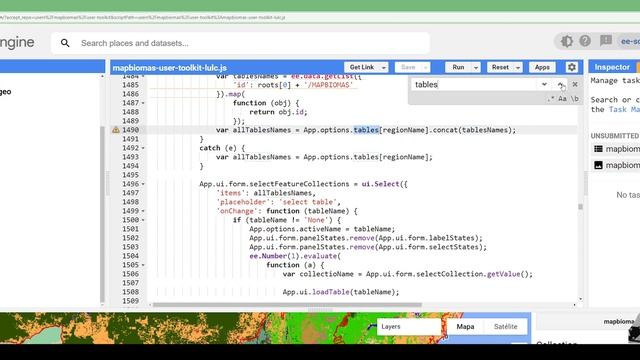Click line number 1496 in gutter
Viewport: 640px width, 360px height.
131,184
